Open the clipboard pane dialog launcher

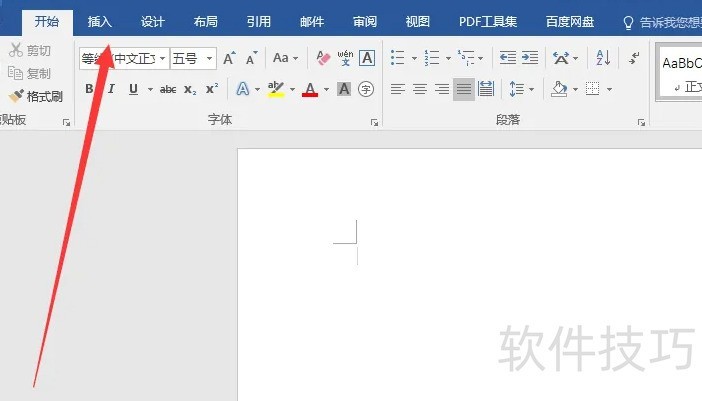pyautogui.click(x=66, y=122)
